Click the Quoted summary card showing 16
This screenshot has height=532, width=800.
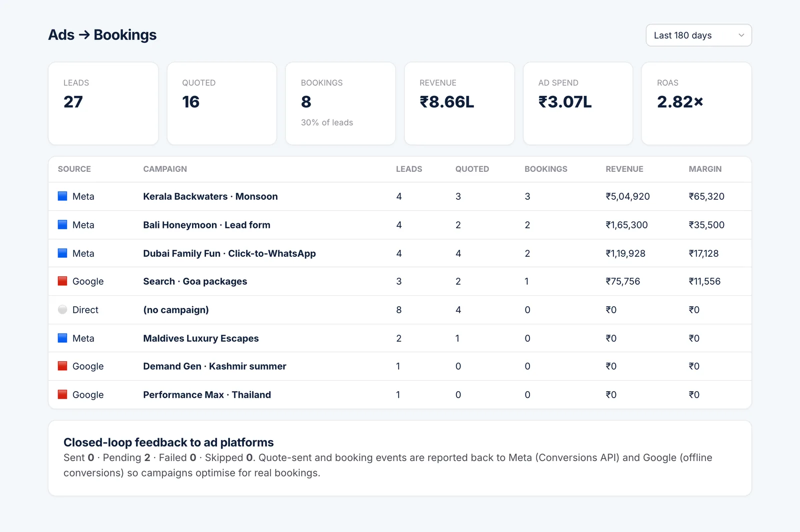tap(222, 103)
